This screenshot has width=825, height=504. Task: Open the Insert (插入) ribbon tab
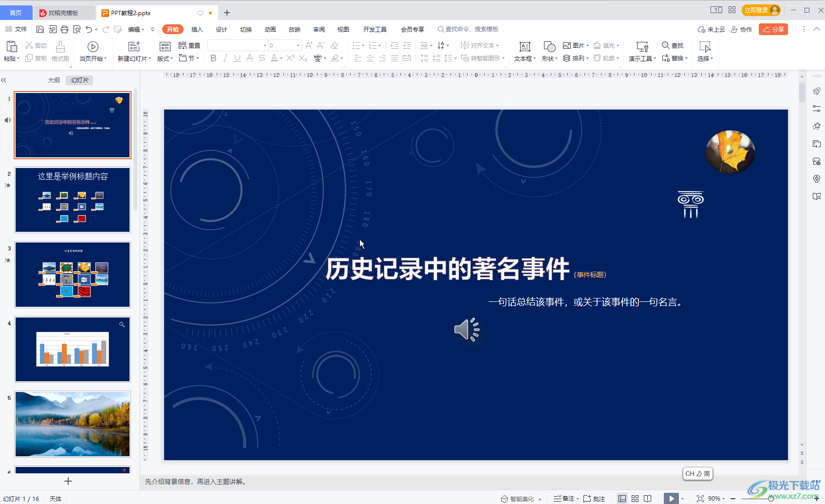[197, 29]
